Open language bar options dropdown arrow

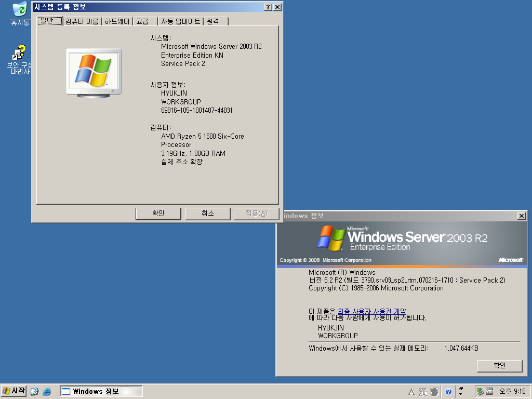tap(460, 394)
